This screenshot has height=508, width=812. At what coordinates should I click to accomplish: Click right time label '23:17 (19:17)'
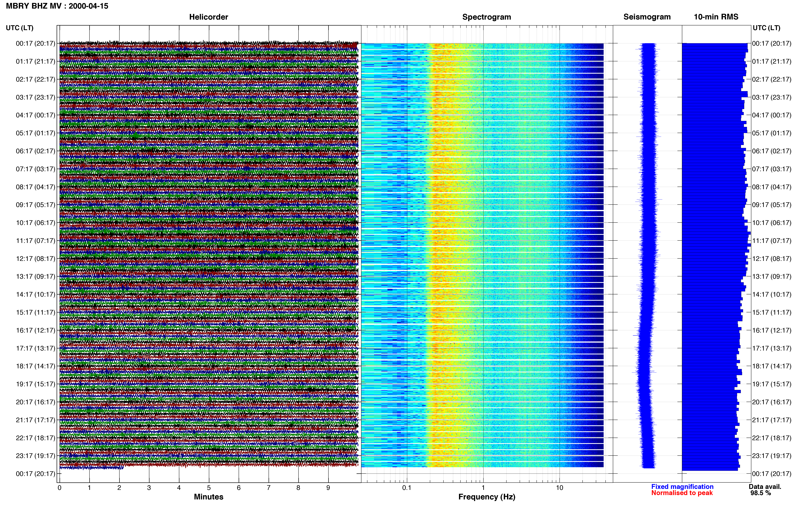tap(772, 456)
